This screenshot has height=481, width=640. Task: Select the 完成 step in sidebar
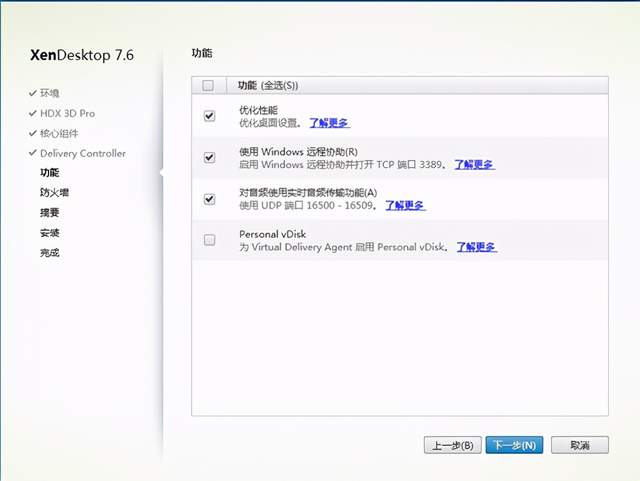tap(49, 253)
